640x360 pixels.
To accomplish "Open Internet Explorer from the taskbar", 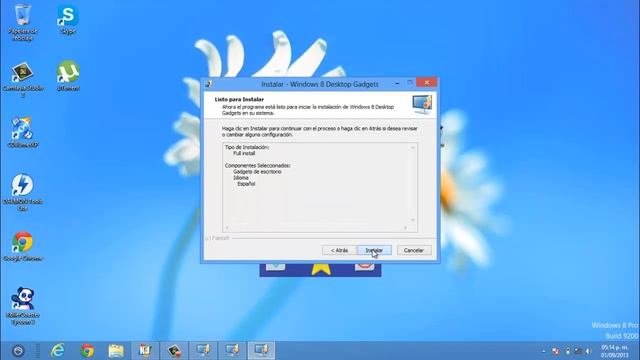I will (x=58, y=350).
